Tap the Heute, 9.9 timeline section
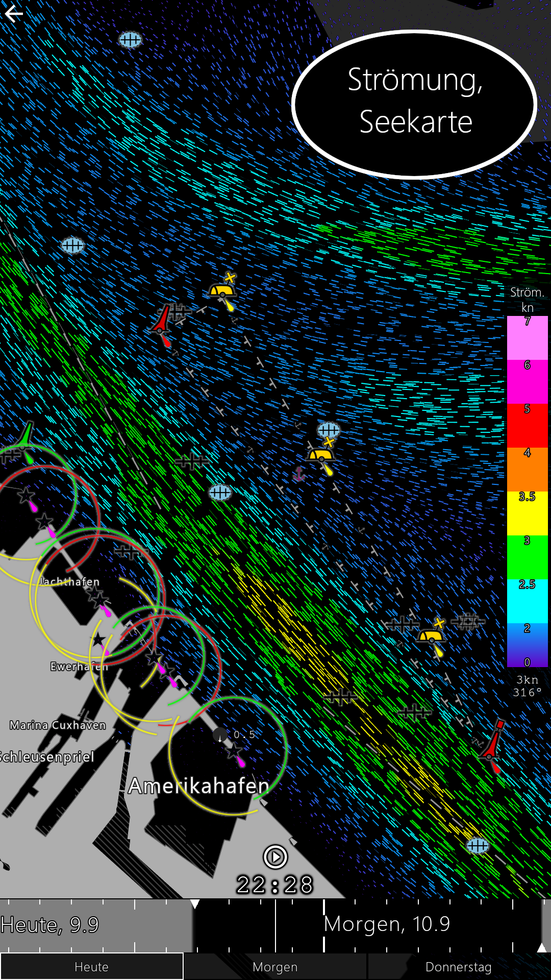The height and width of the screenshot is (980, 551). (50, 925)
